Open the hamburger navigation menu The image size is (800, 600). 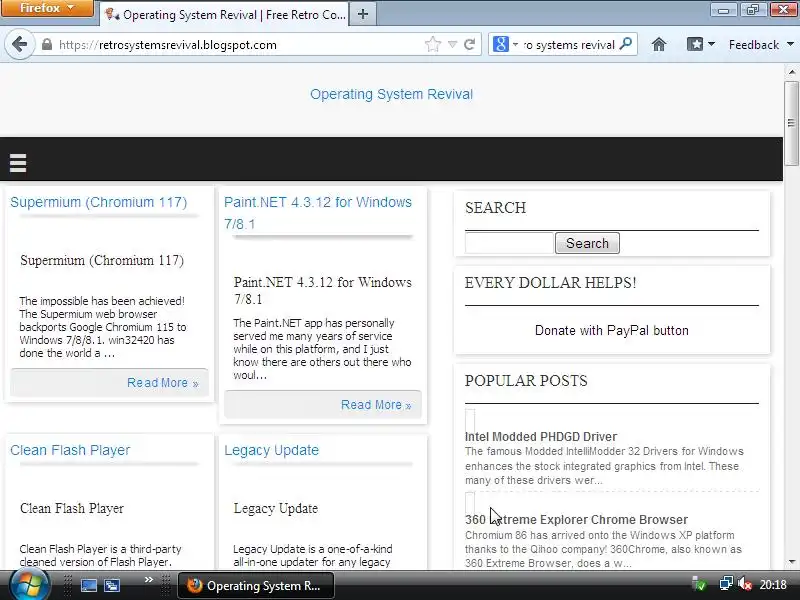pyautogui.click(x=18, y=163)
